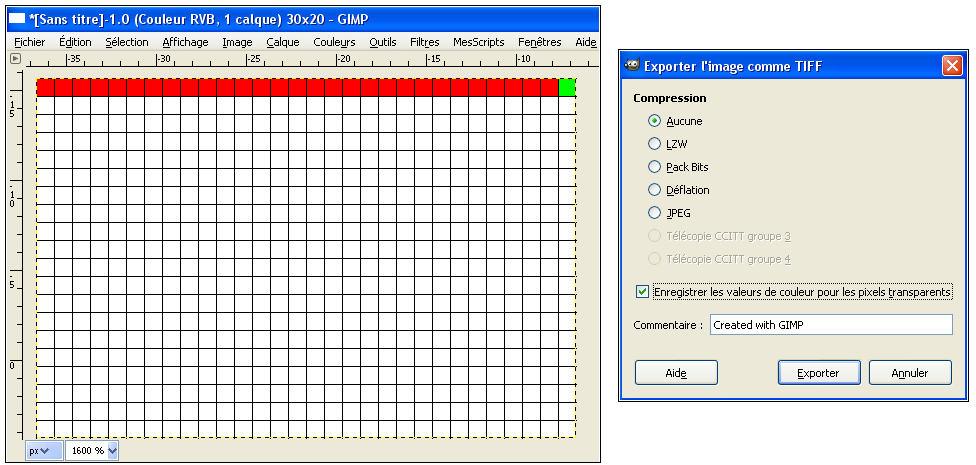Click the Compression heading text
The image size is (976, 465).
pyautogui.click(x=670, y=98)
